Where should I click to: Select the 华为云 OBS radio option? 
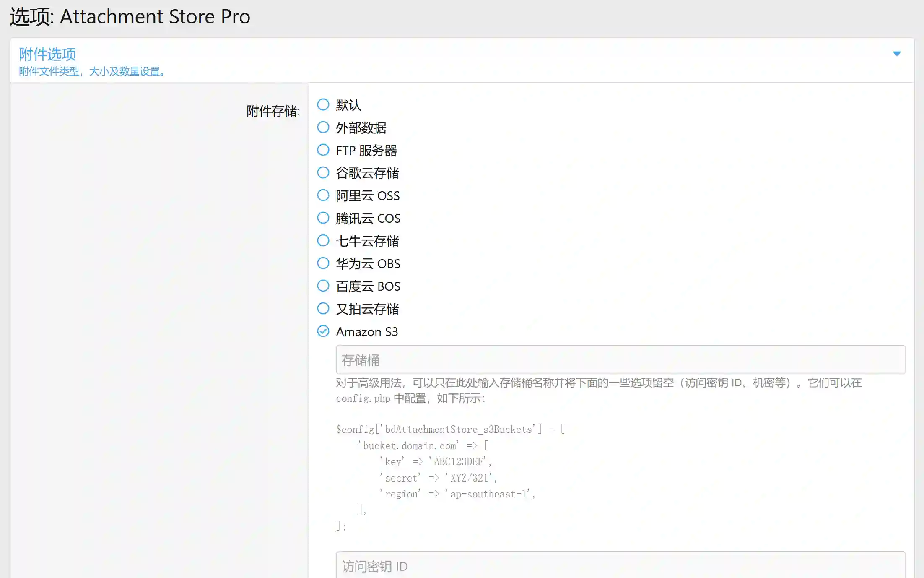(323, 263)
